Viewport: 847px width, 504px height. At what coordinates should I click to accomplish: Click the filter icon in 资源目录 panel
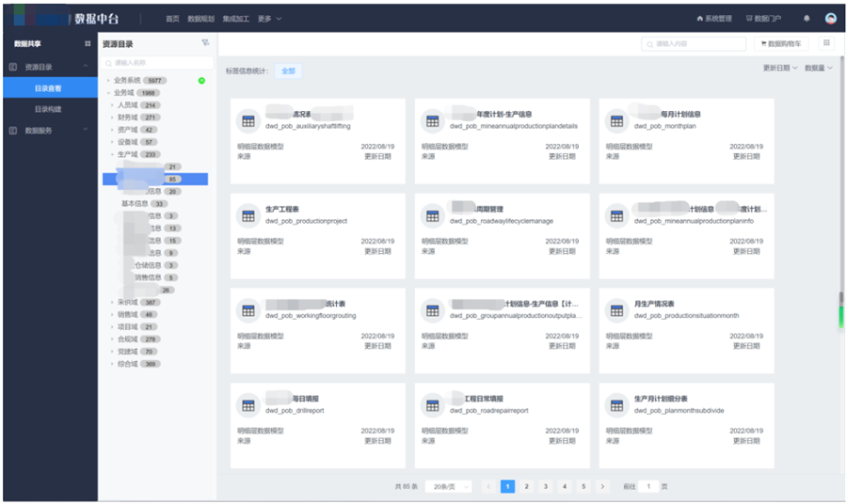(x=205, y=43)
